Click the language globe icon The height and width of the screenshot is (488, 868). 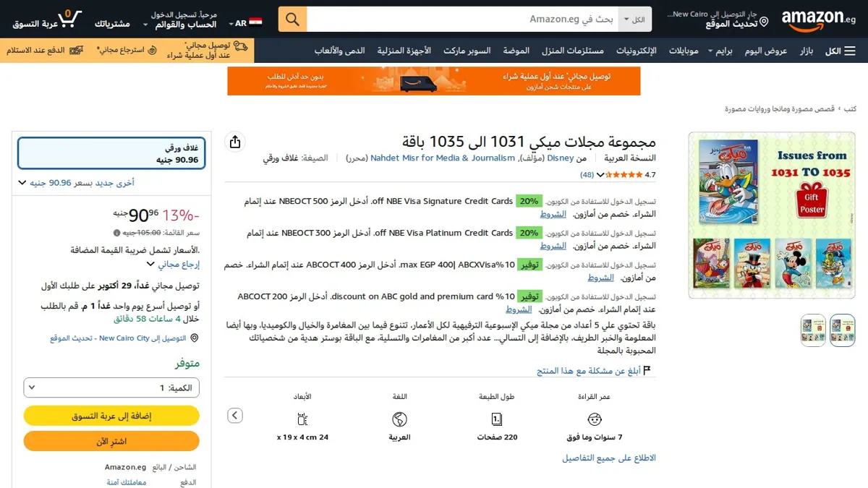tap(399, 419)
